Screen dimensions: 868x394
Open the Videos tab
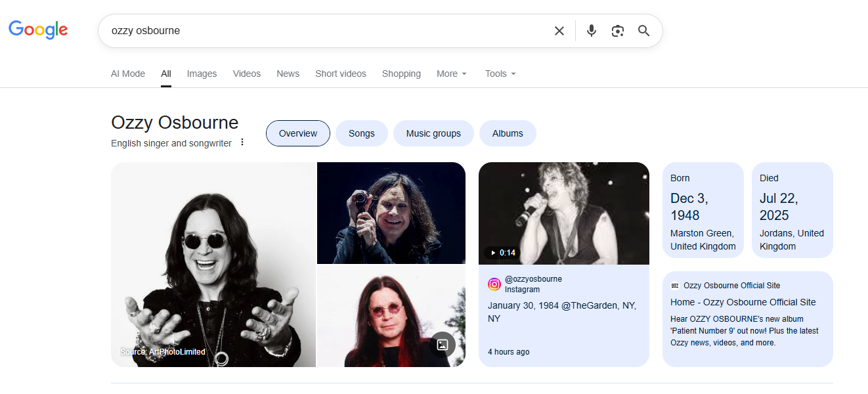pos(247,74)
